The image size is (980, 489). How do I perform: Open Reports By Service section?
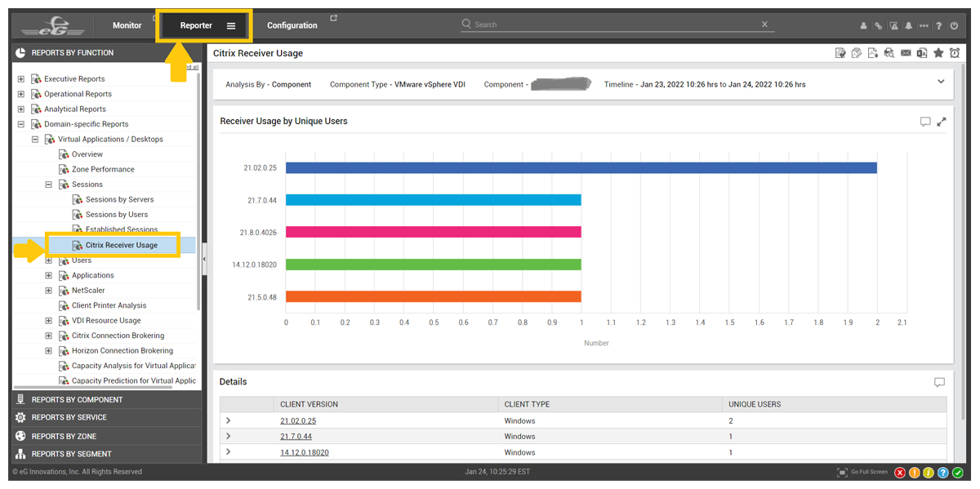107,417
